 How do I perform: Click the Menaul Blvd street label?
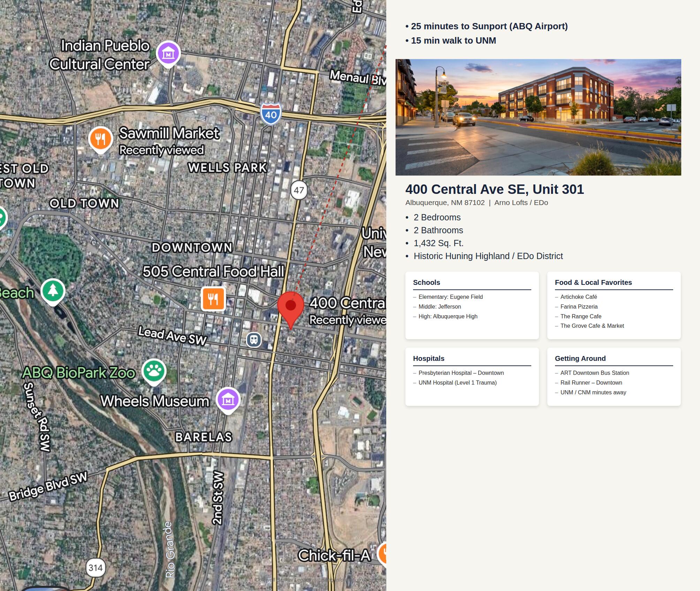click(x=358, y=77)
